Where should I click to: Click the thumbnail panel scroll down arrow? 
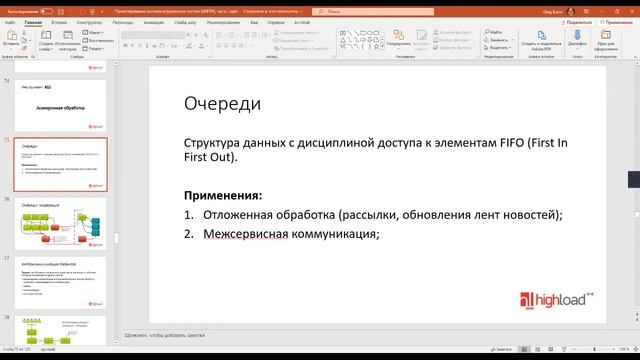point(116,342)
